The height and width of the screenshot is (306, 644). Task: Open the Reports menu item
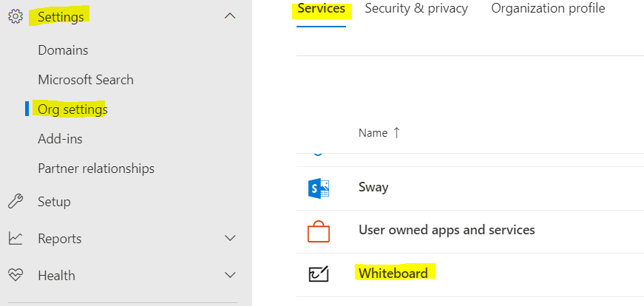[x=60, y=239]
